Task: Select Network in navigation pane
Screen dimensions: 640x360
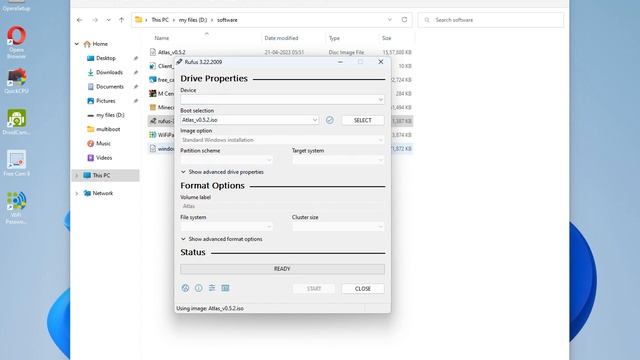Action: pos(102,193)
